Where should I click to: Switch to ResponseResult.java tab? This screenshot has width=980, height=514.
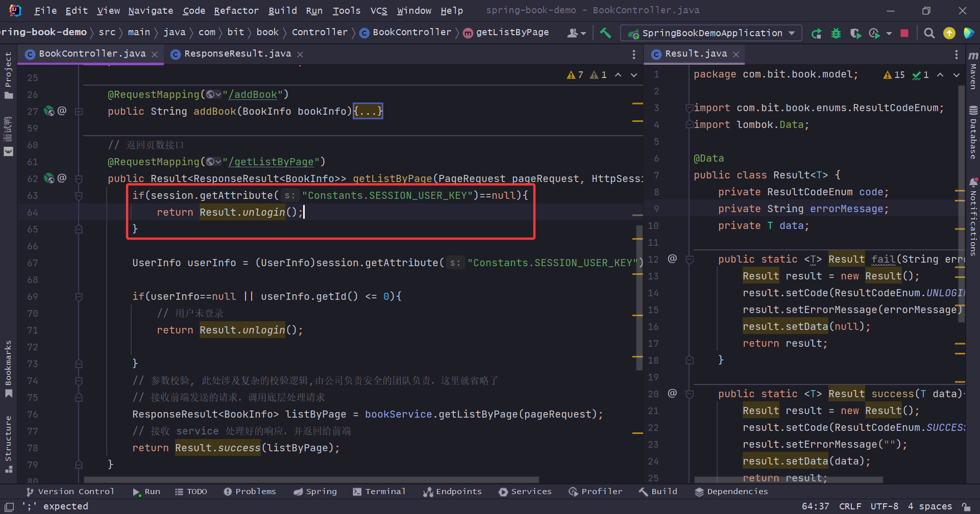(237, 54)
